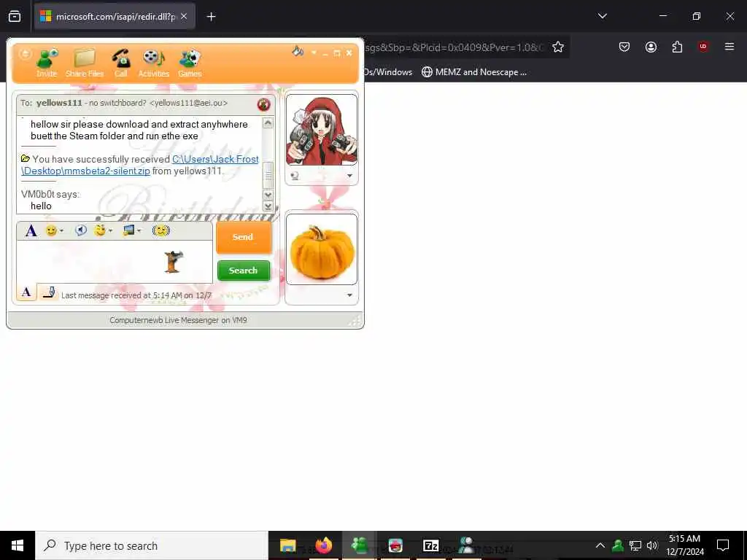Expand the background picker dropdown arrow

139,231
